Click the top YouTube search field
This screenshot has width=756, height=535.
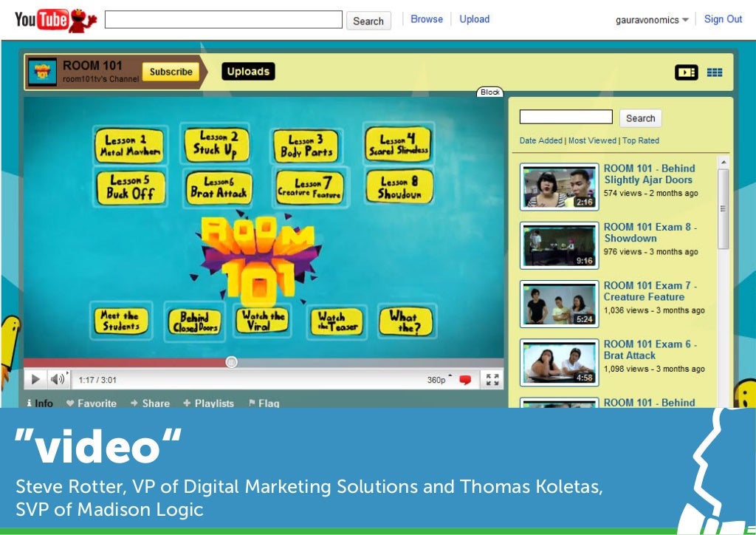(x=223, y=20)
